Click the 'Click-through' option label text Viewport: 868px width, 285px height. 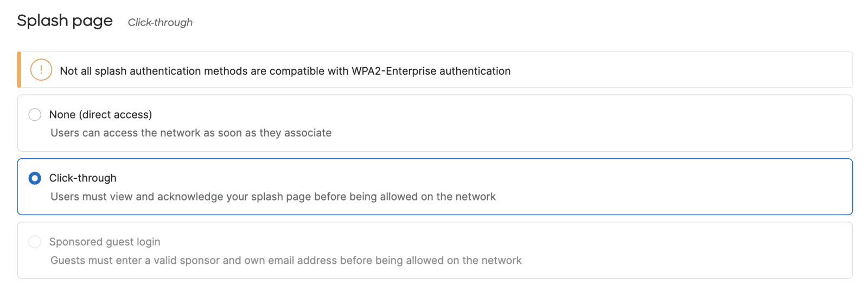[82, 178]
